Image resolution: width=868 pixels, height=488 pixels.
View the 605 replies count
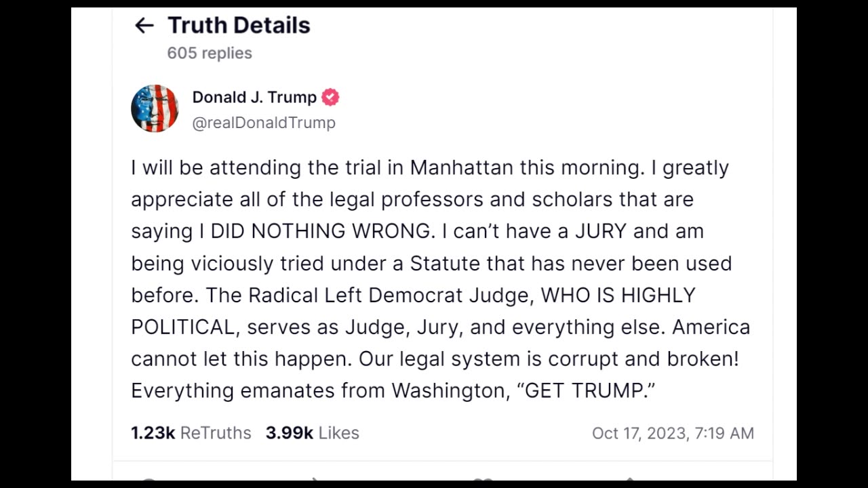click(x=210, y=53)
